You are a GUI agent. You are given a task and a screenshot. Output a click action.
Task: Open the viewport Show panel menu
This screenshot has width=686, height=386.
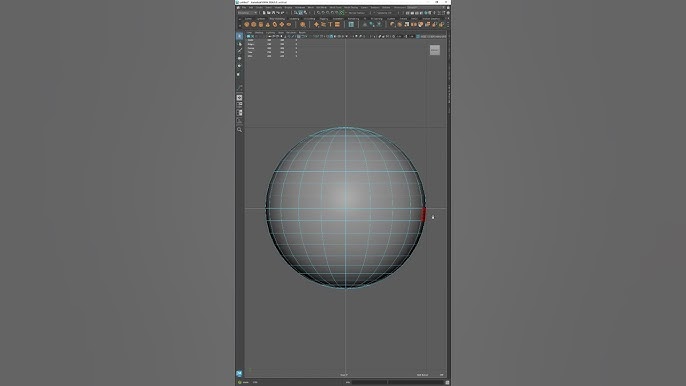281,33
